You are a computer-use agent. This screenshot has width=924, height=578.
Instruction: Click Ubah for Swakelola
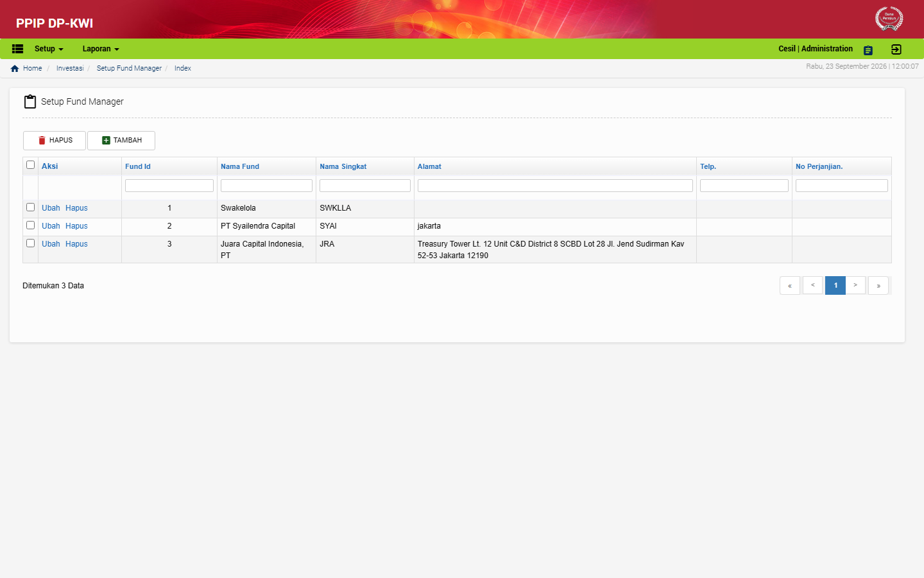51,208
